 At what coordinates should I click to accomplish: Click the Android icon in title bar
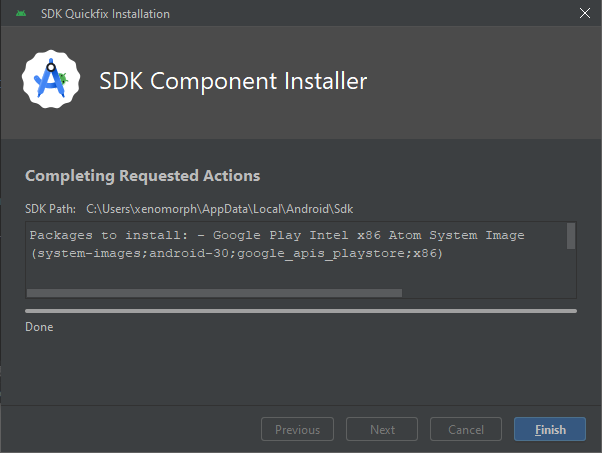[x=21, y=13]
